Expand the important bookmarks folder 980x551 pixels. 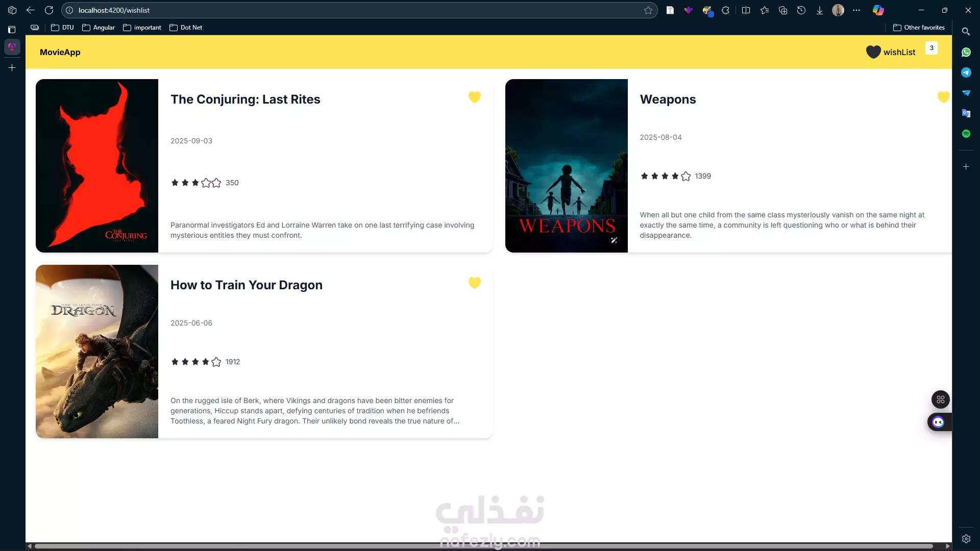142,28
